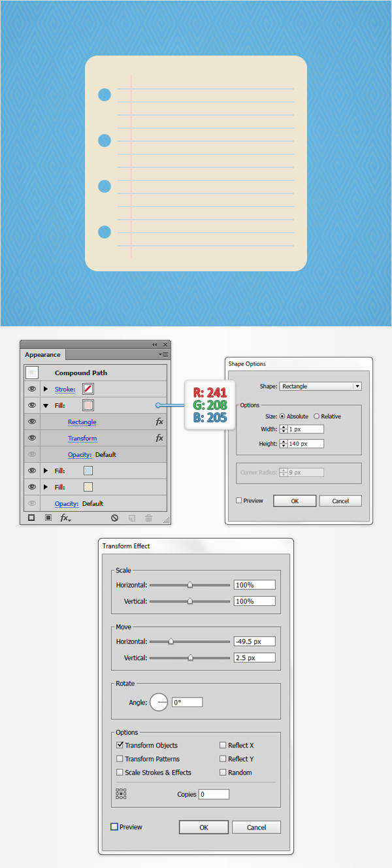The width and height of the screenshot is (392, 868).
Task: Click the Scale Vertical slider handle
Action: [190, 601]
